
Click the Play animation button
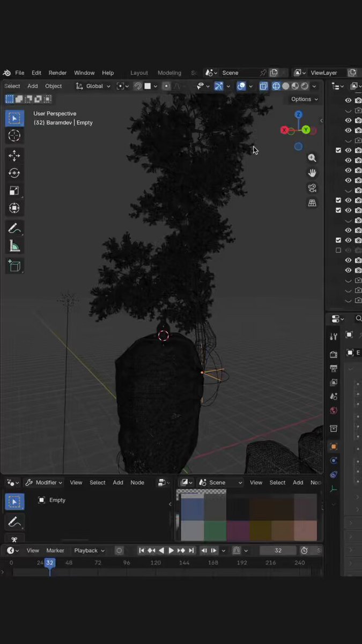(x=171, y=551)
